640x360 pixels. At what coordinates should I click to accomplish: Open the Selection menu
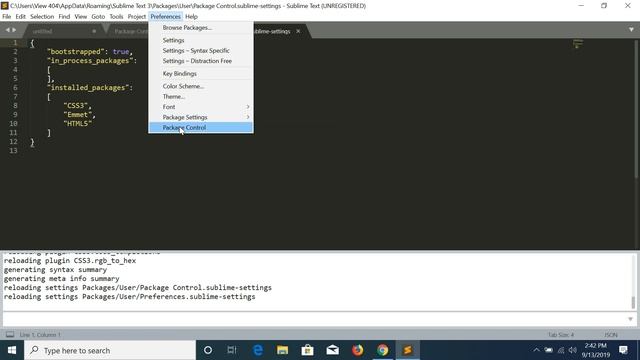coord(42,17)
